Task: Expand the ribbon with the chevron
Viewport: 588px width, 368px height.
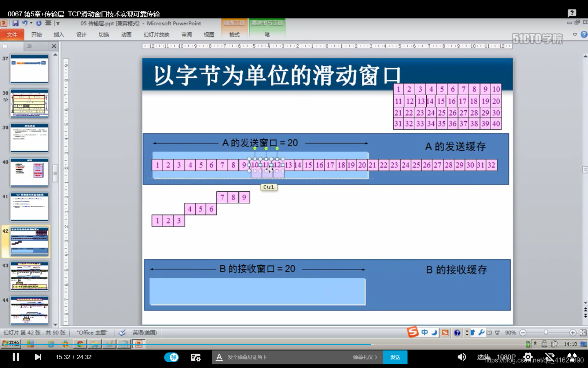Action: point(575,35)
